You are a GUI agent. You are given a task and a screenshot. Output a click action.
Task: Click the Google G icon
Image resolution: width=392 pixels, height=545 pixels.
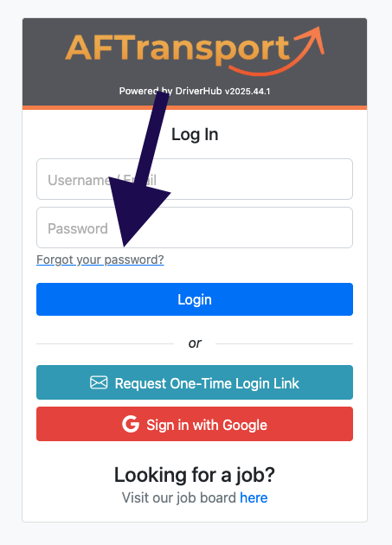pyautogui.click(x=131, y=425)
